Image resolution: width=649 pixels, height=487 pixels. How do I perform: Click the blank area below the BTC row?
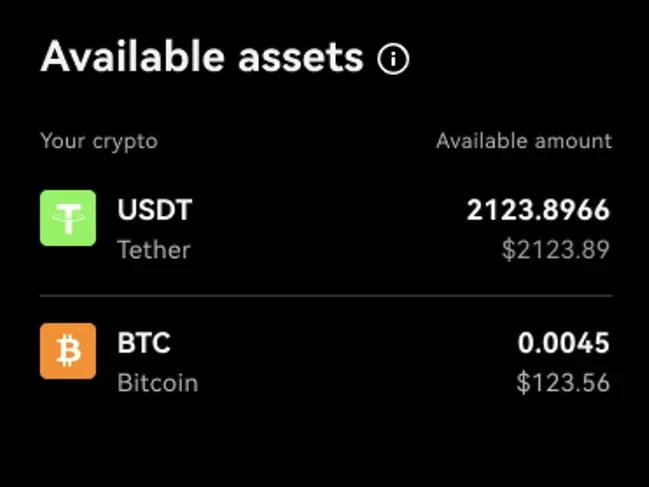pyautogui.click(x=325, y=445)
